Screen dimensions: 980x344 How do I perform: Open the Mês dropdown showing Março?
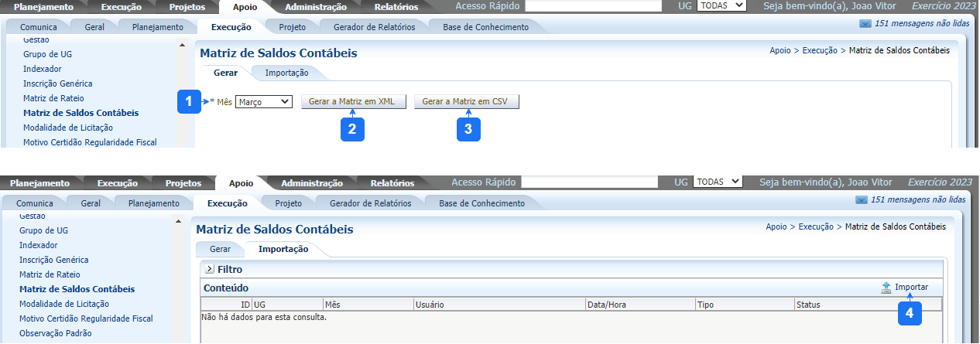pyautogui.click(x=263, y=102)
